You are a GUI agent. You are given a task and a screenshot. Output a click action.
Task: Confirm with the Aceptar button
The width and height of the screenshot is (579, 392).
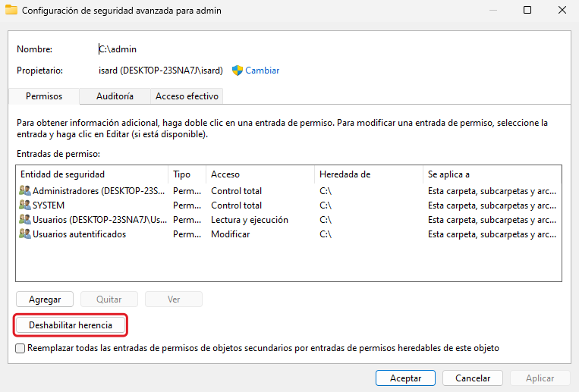[405, 378]
